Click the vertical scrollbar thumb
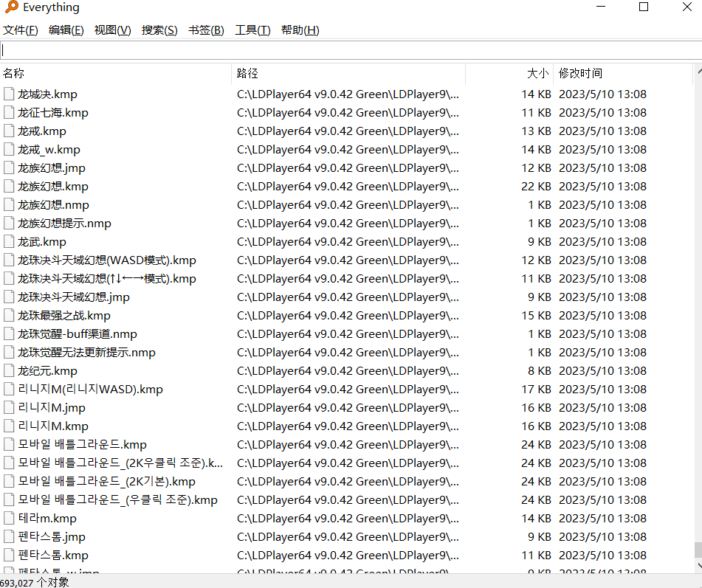Image resolution: width=702 pixels, height=588 pixels. (x=698, y=550)
